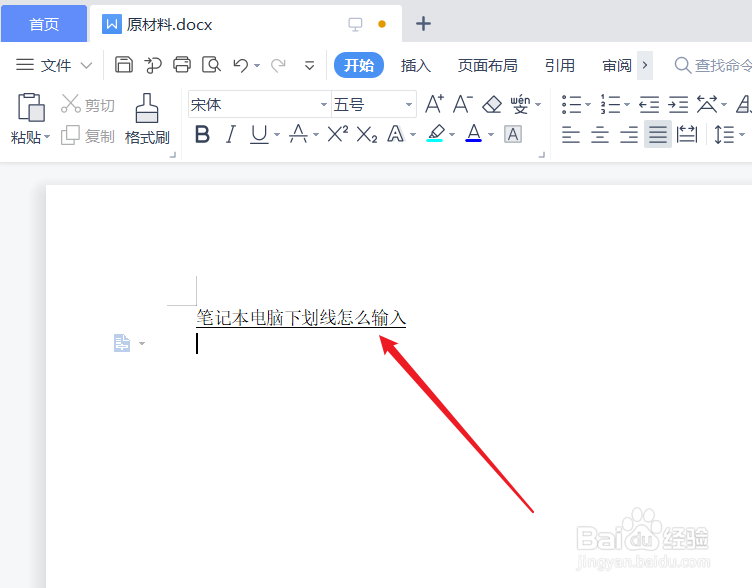Click the bulleted list icon
Viewport: 752px width, 588px height.
coord(571,104)
